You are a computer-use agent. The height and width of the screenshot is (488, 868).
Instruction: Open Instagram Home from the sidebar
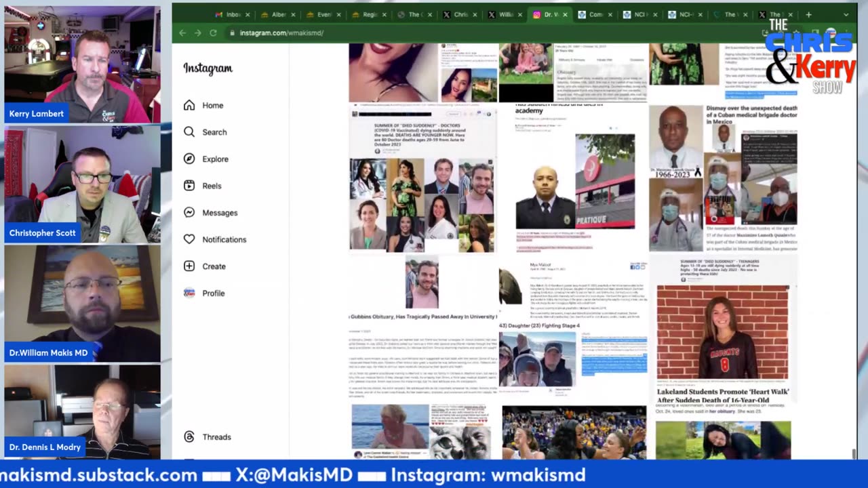(203, 105)
